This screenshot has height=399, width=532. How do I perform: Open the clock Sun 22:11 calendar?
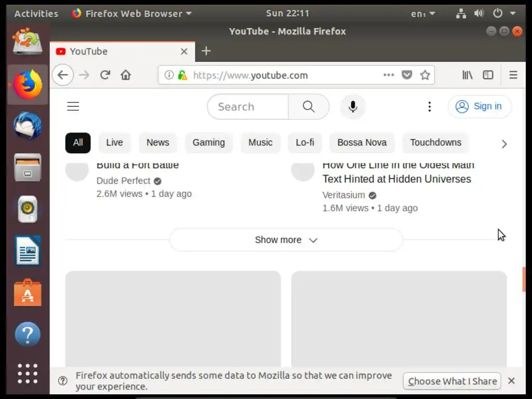(x=287, y=13)
